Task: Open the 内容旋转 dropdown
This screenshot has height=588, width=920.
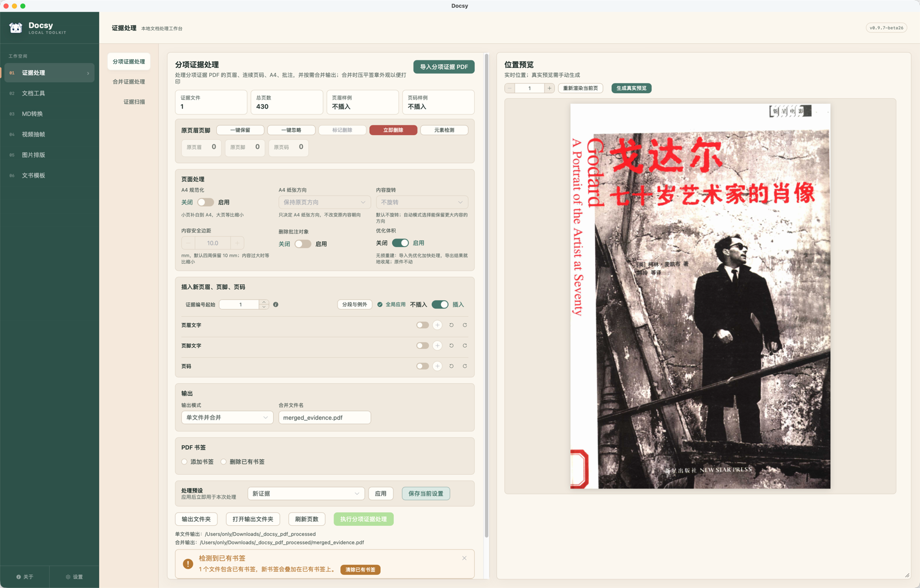Action: 422,202
